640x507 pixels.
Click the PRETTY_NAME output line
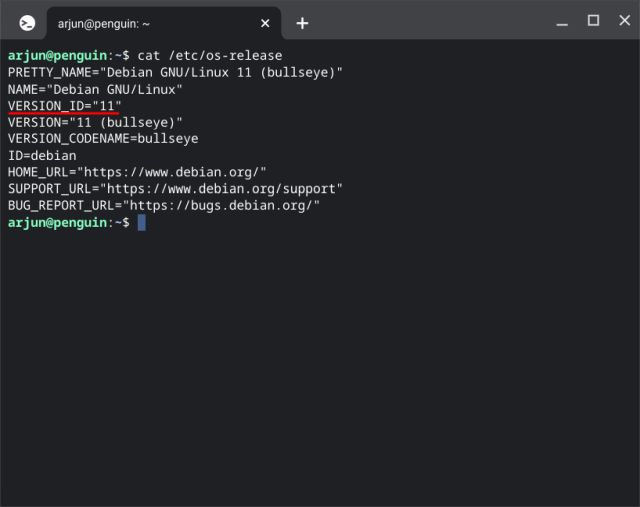tap(175, 73)
